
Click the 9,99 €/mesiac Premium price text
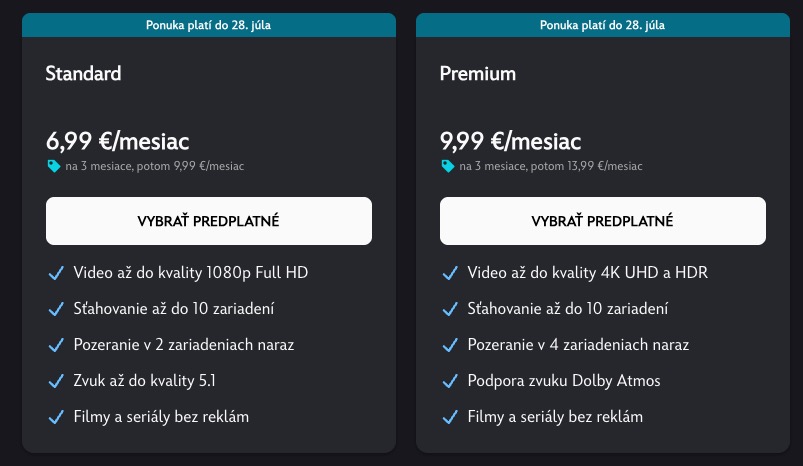(x=511, y=141)
